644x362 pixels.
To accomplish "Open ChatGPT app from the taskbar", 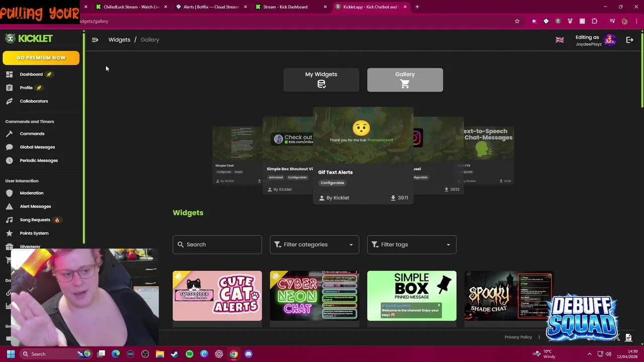I will tap(219, 354).
